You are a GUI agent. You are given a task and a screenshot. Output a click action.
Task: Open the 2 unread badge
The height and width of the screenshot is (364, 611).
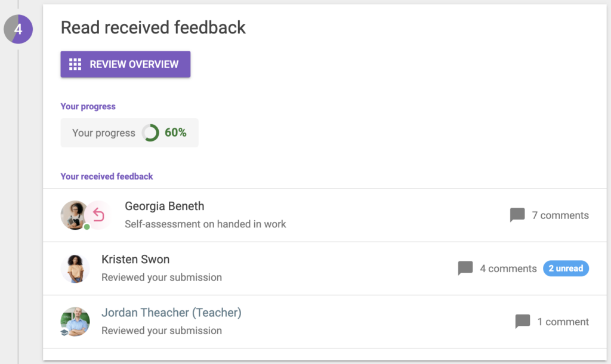[566, 269]
